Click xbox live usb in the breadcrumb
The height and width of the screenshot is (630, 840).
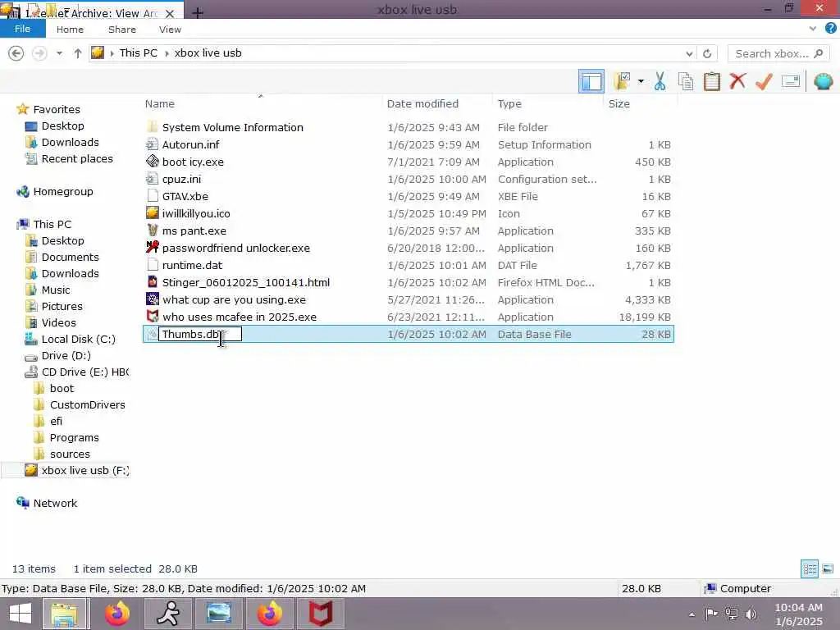point(208,52)
